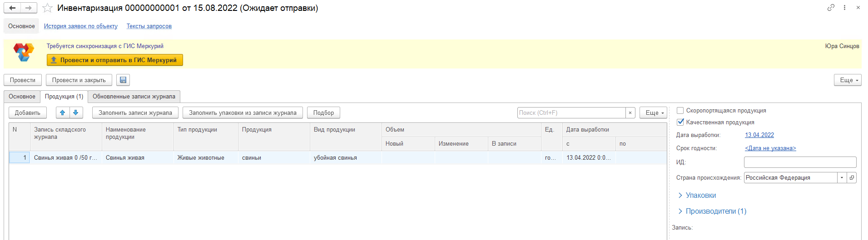Click the back navigation arrow
Screen dimensions: 868x240
coord(12,8)
